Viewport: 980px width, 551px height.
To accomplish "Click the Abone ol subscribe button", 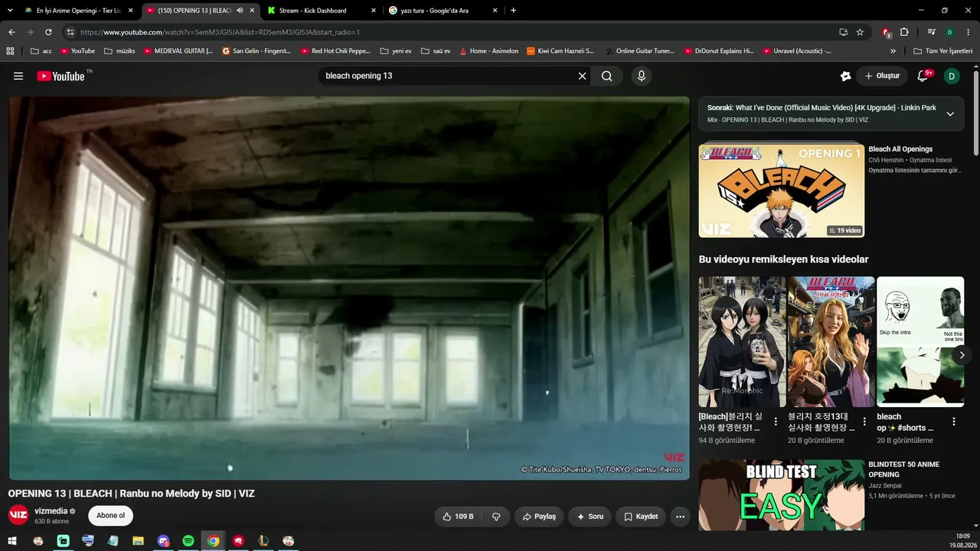I will click(110, 516).
